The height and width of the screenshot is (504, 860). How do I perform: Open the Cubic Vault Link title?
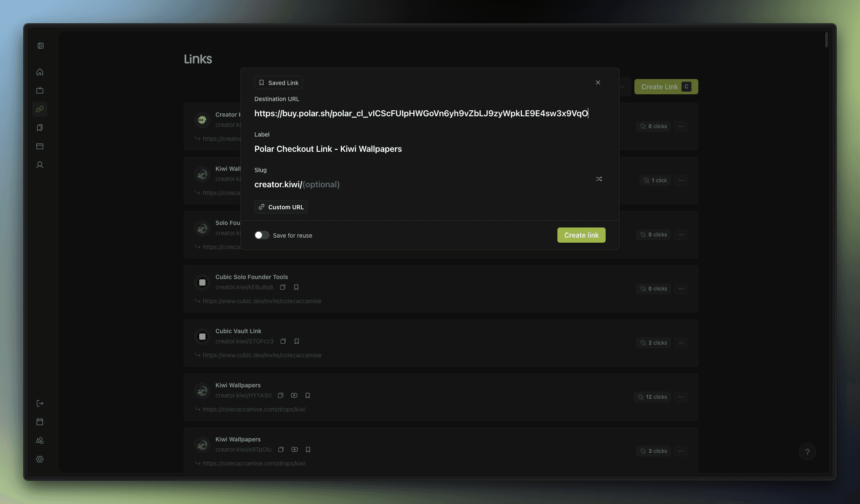(238, 331)
